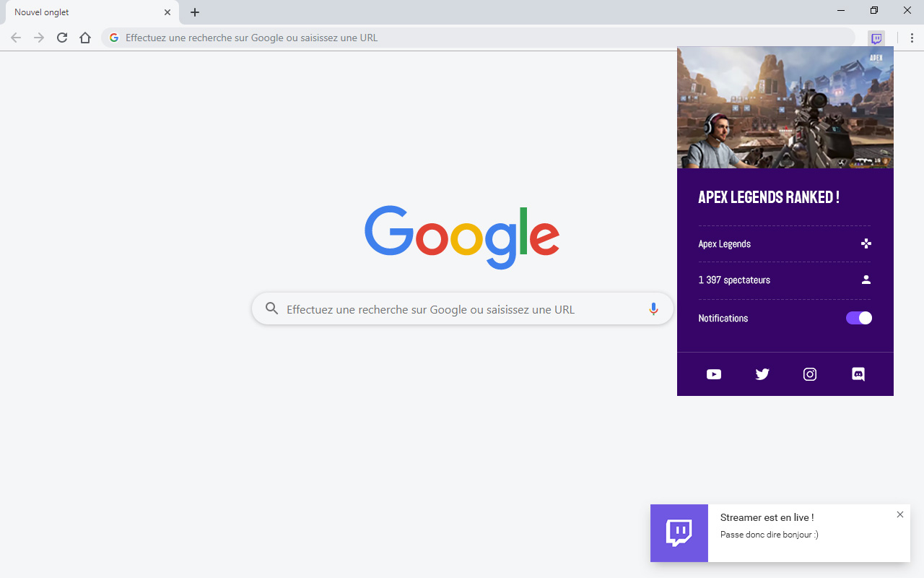
Task: Dismiss the Streamer est en live notification
Action: click(x=900, y=514)
